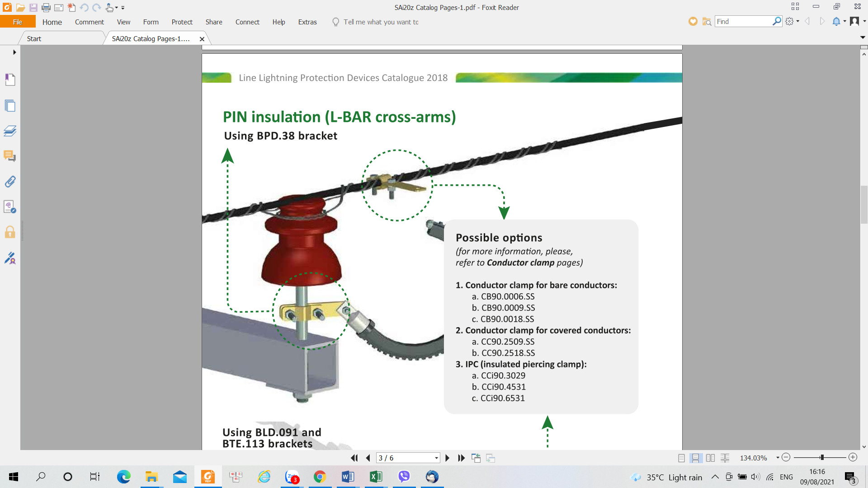Open the Page thumbnails panel
This screenshot has height=488, width=868.
[10, 106]
